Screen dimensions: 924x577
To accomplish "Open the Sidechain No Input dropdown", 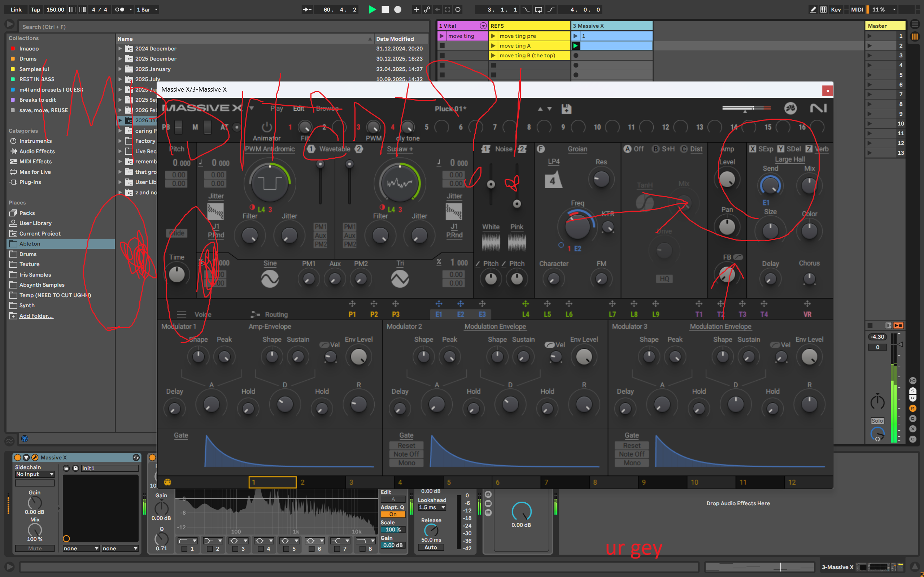I will coord(35,474).
